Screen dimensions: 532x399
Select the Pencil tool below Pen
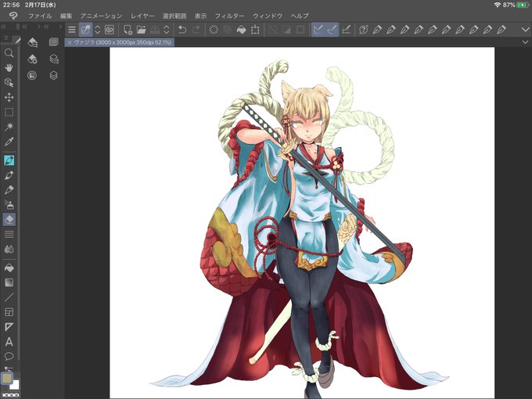point(9,175)
